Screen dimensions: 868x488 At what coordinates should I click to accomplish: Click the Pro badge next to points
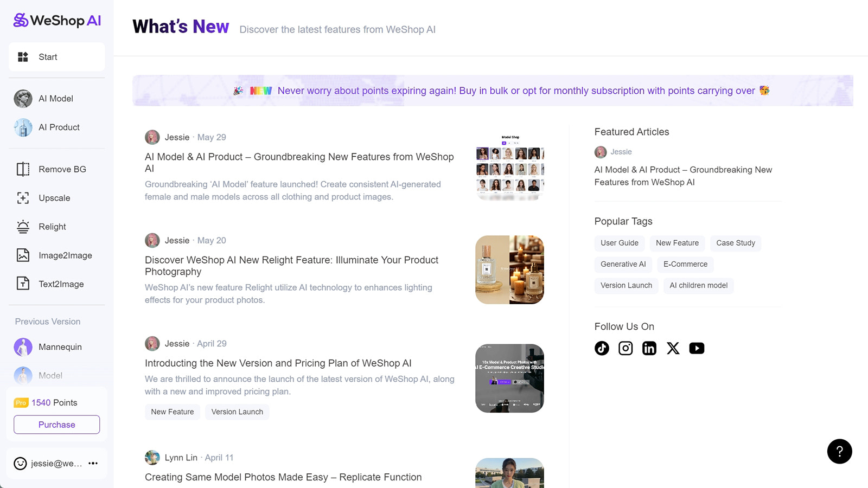pos(21,403)
